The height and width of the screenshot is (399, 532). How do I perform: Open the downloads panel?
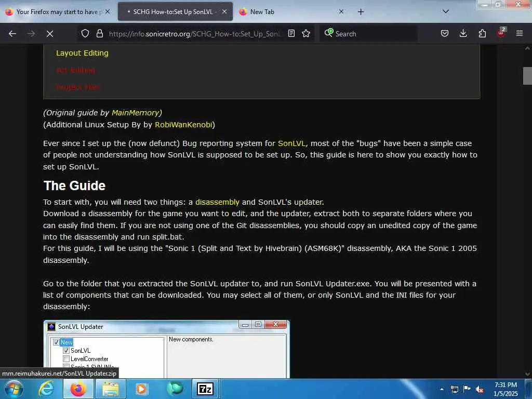[463, 33]
